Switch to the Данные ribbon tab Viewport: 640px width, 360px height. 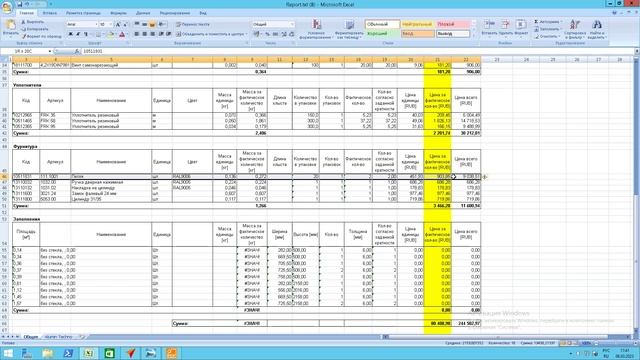[143, 13]
